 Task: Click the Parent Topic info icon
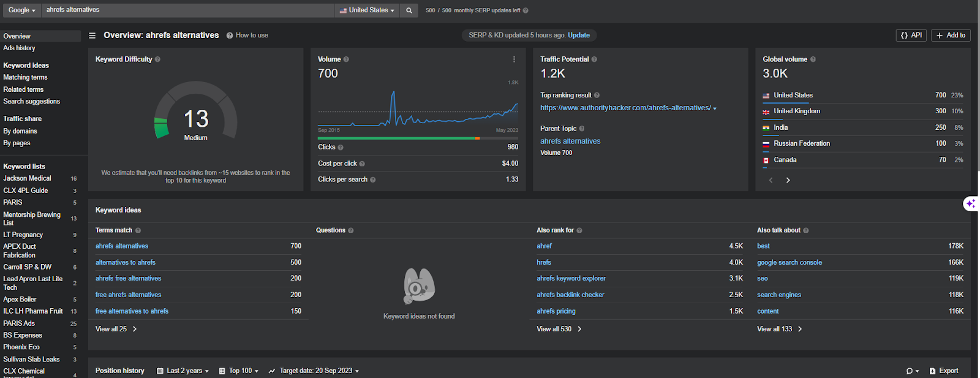point(582,129)
